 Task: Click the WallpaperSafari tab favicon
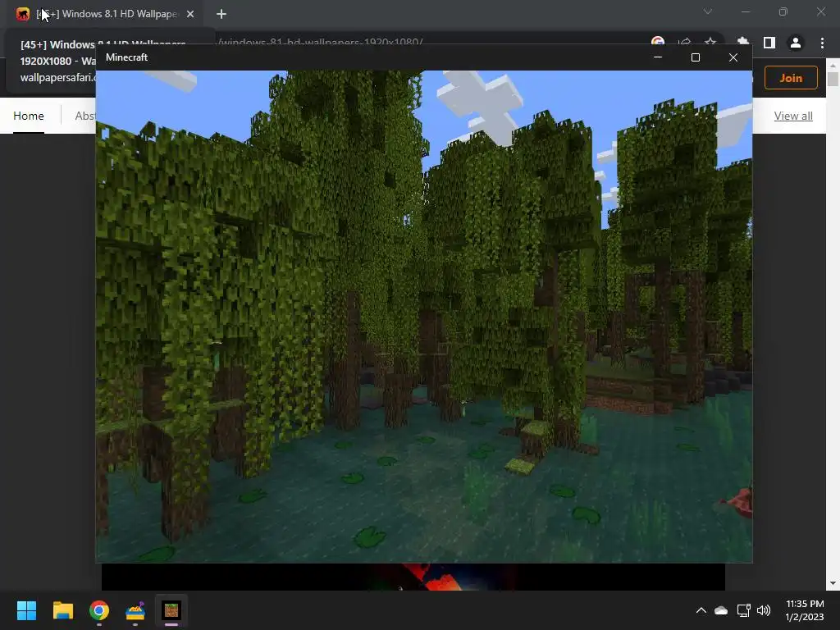[x=22, y=14]
